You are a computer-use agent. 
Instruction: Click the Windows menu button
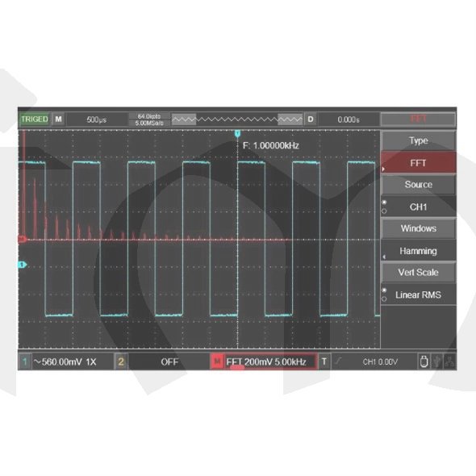click(419, 228)
